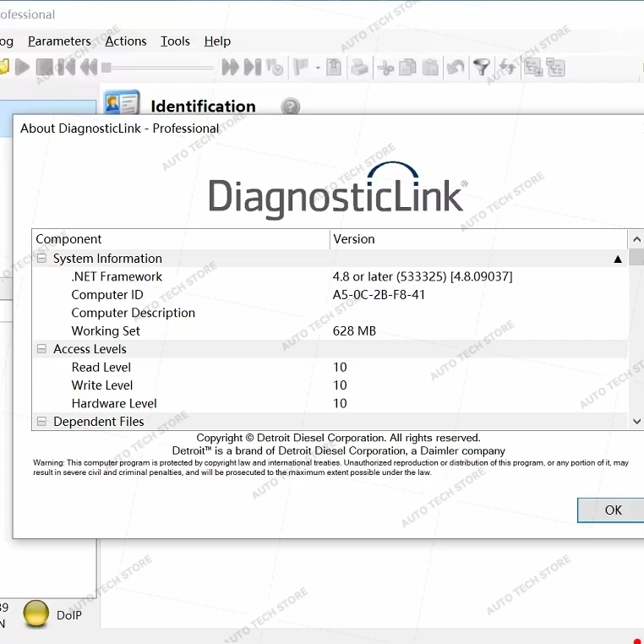This screenshot has height=644, width=644.
Task: Click the open folder toolbar icon
Action: click(x=4, y=67)
